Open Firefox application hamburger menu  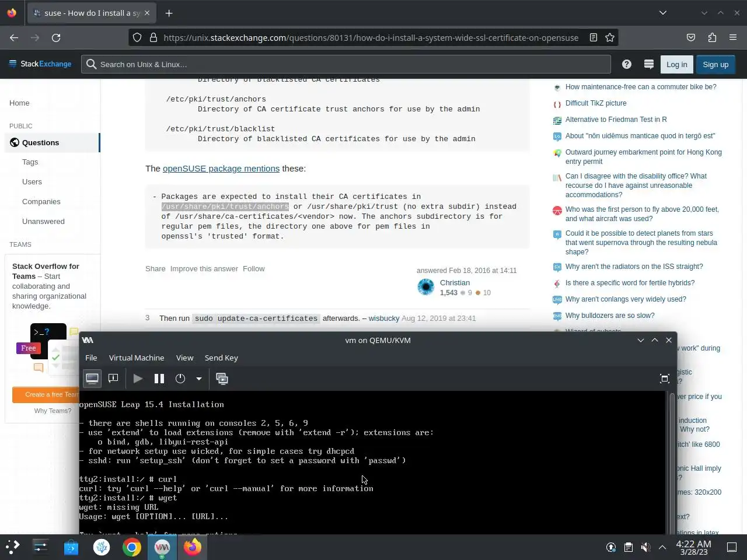coord(733,37)
